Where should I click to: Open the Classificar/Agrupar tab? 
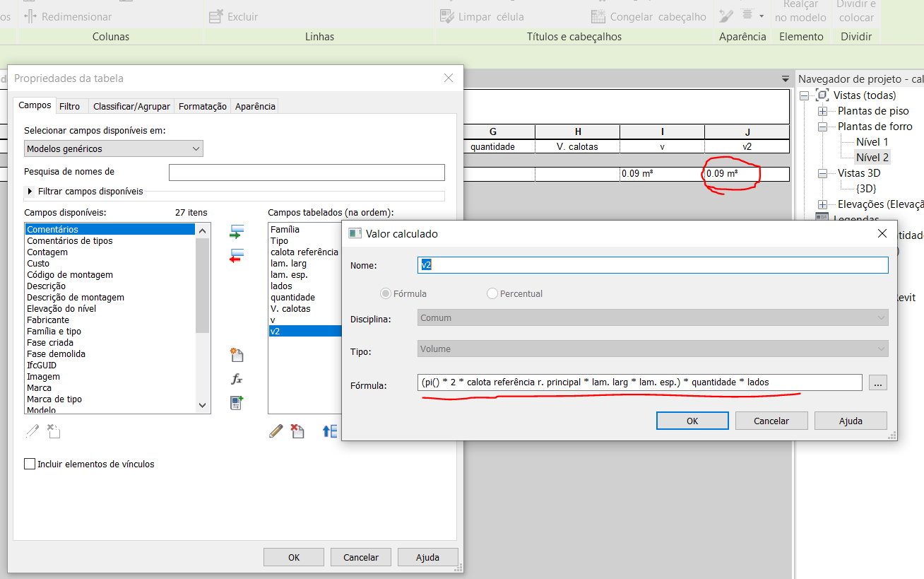(132, 107)
